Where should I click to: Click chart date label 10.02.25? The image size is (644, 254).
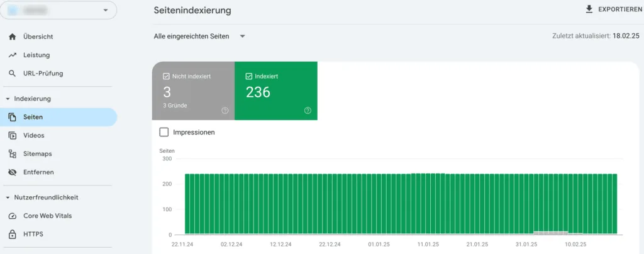point(575,244)
